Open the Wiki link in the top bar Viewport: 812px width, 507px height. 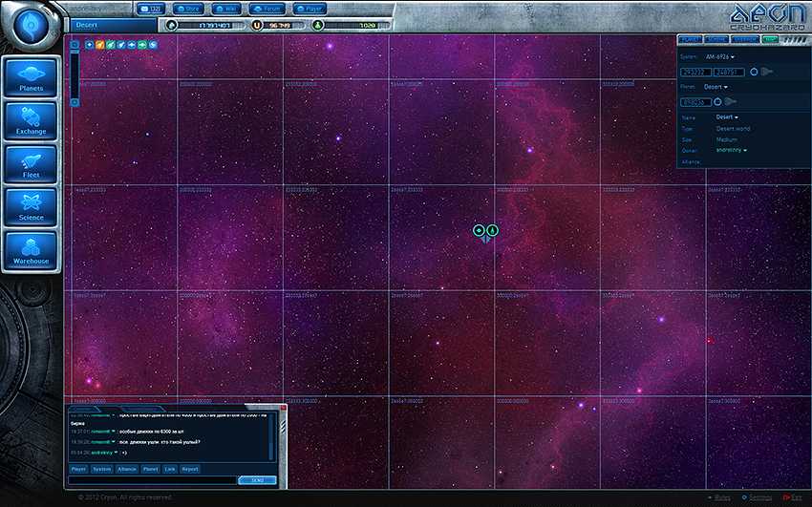(x=226, y=9)
